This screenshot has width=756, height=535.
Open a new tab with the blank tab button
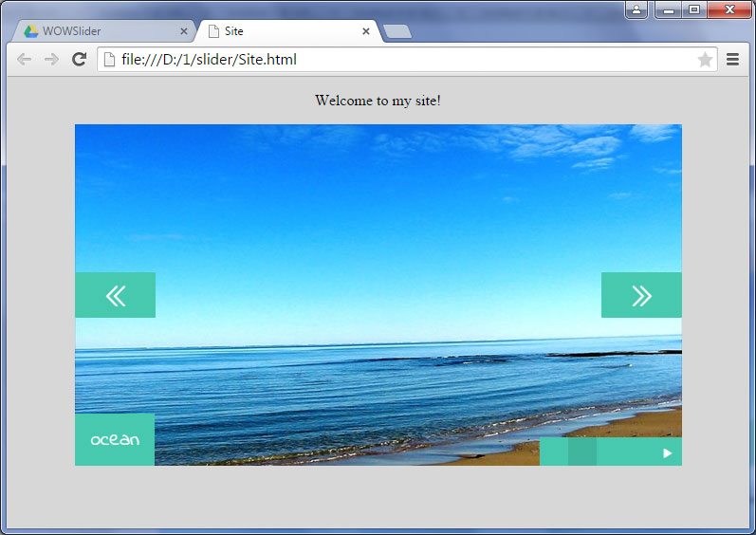(x=397, y=32)
